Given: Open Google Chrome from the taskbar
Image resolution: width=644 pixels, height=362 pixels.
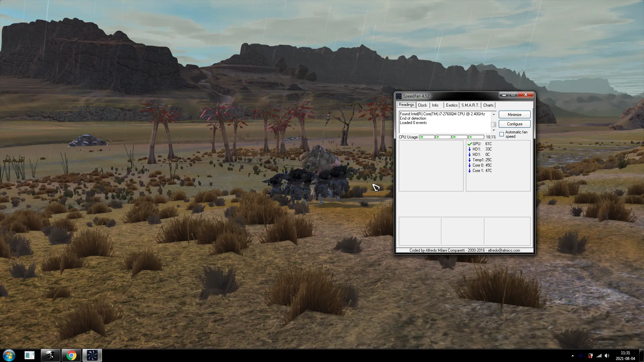Looking at the screenshot, I should [71, 355].
